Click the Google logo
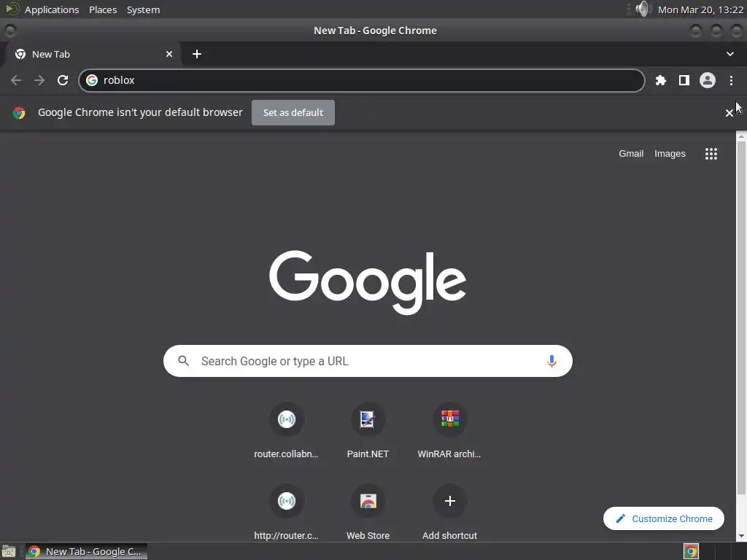 click(368, 282)
